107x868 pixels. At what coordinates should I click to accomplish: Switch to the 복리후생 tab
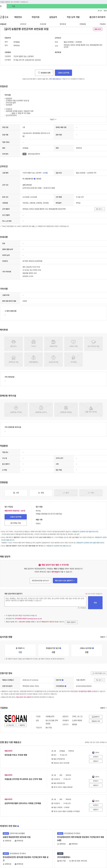pyautogui.click(x=63, y=24)
